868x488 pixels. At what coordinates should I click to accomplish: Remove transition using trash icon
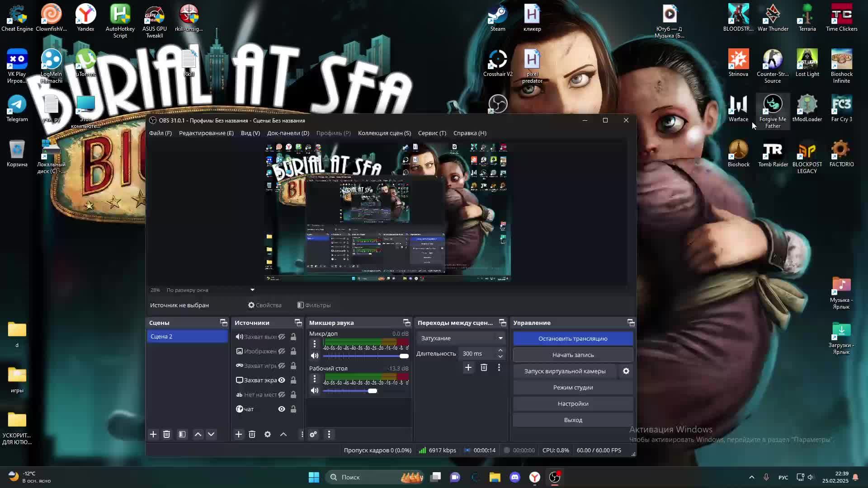click(x=484, y=367)
